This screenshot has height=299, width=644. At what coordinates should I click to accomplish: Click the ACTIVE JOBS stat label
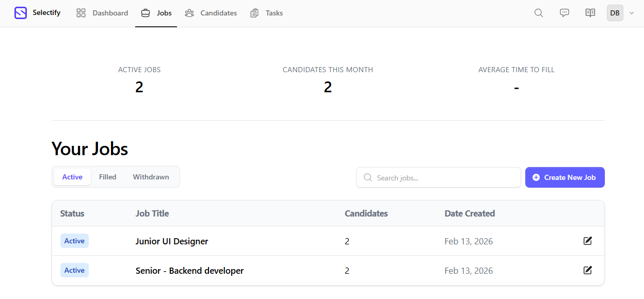coord(139,70)
